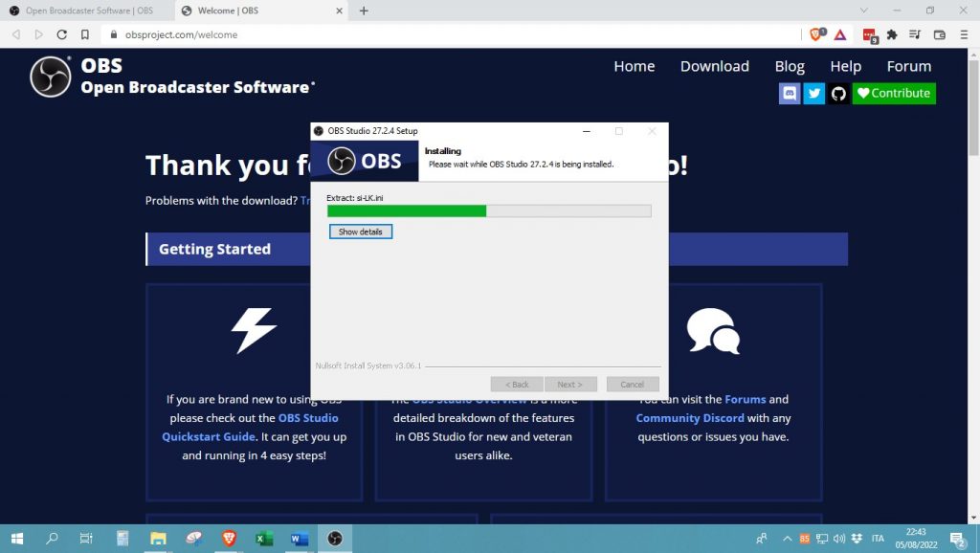Open the Discord icon link
Image resolution: width=980 pixels, height=553 pixels.
point(790,93)
